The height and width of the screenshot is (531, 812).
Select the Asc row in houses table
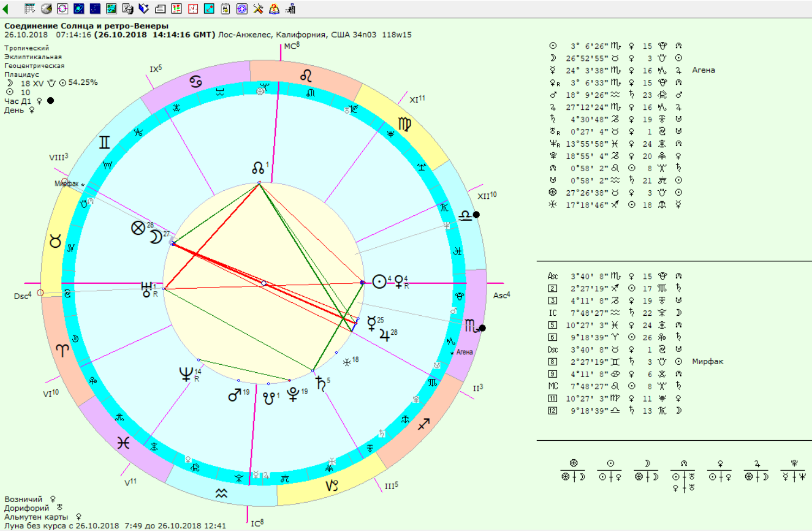tap(553, 276)
